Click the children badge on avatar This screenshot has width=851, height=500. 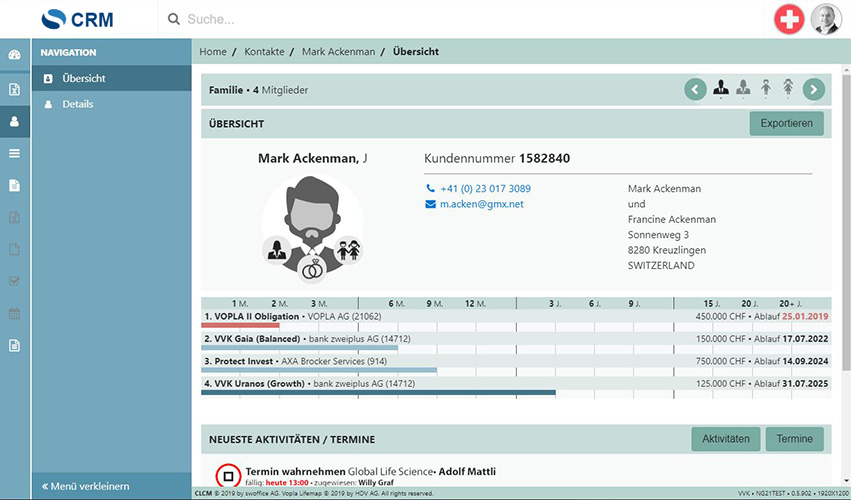pyautogui.click(x=348, y=250)
